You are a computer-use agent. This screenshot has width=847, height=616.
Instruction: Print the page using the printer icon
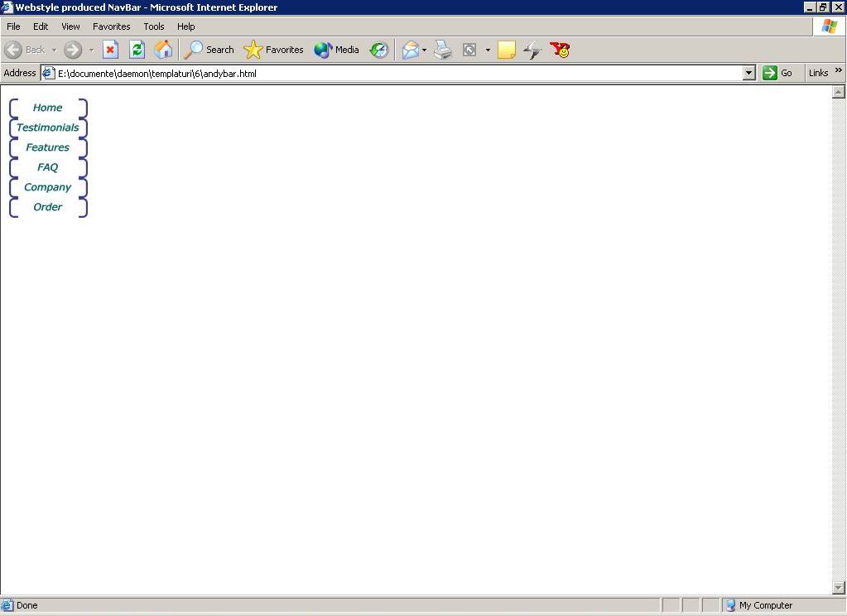(443, 50)
